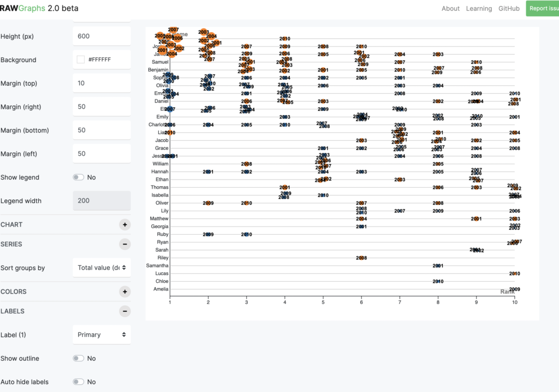Enable the Show outline switch
Screen dimensions: 559x392
click(x=79, y=359)
